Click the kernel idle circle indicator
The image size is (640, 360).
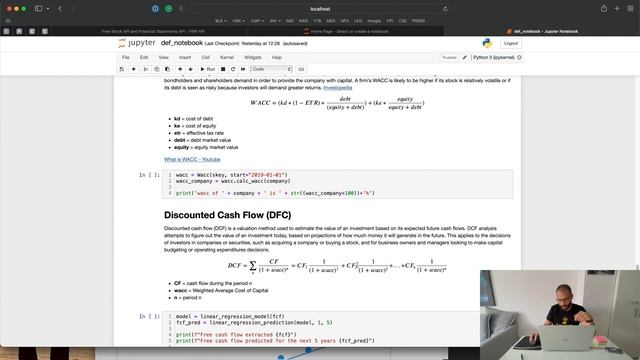[x=519, y=58]
